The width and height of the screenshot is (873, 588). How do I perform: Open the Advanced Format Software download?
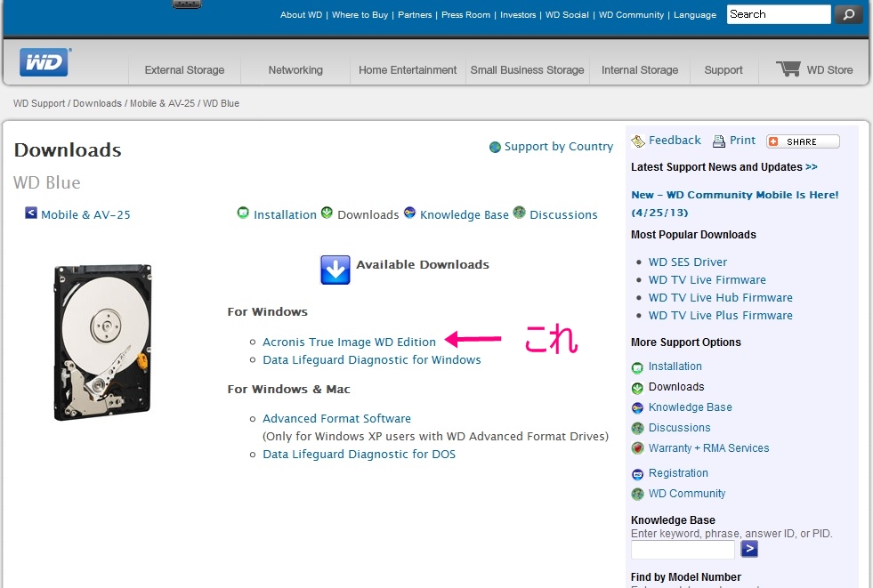pyautogui.click(x=337, y=418)
